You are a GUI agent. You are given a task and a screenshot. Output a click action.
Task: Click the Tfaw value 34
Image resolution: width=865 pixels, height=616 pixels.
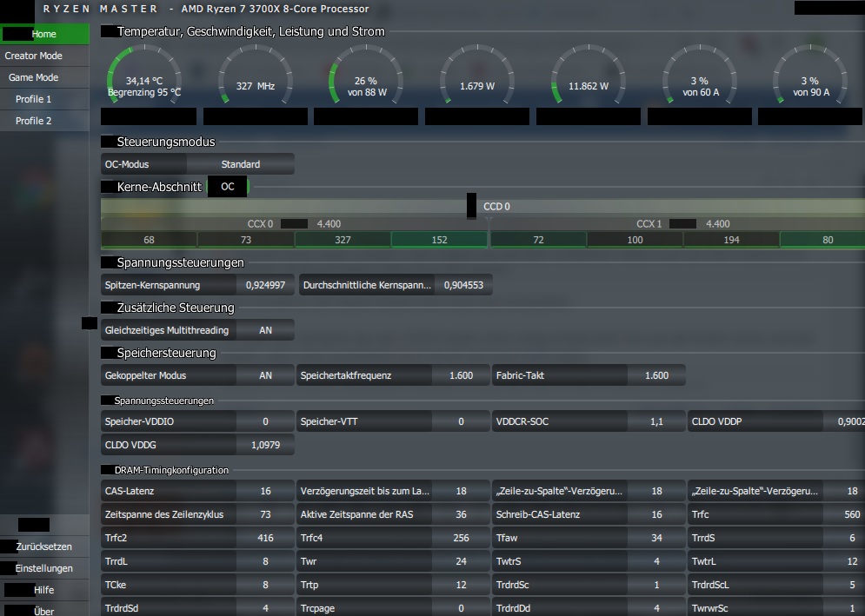tap(656, 538)
